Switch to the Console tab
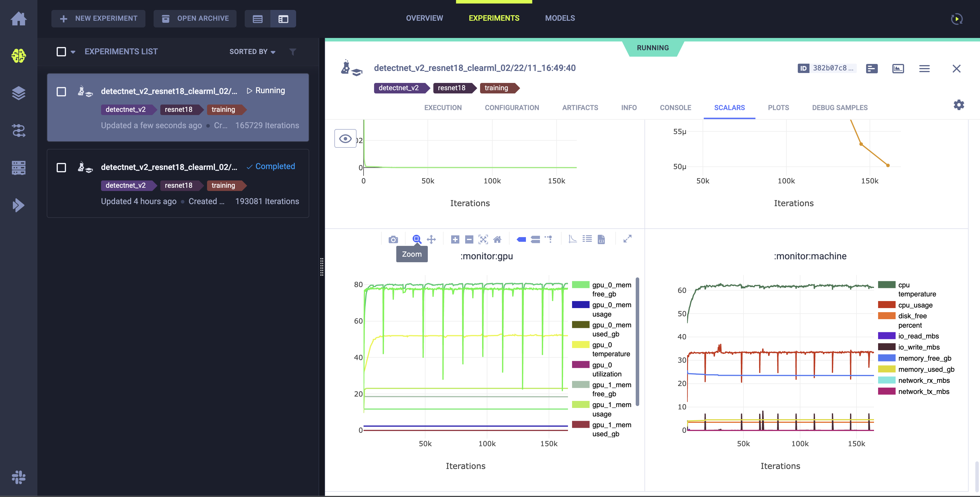This screenshot has width=980, height=497. (x=675, y=108)
